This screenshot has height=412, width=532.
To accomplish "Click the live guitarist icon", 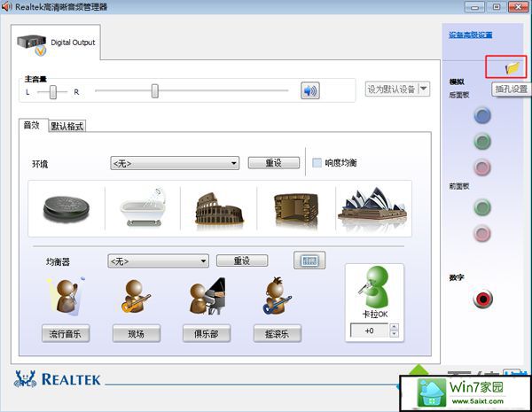I will tap(136, 296).
